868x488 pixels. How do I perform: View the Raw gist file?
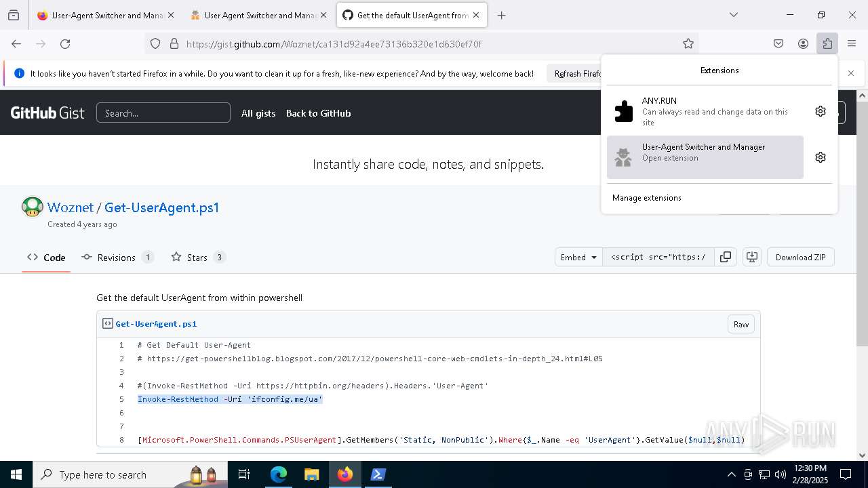tap(741, 324)
